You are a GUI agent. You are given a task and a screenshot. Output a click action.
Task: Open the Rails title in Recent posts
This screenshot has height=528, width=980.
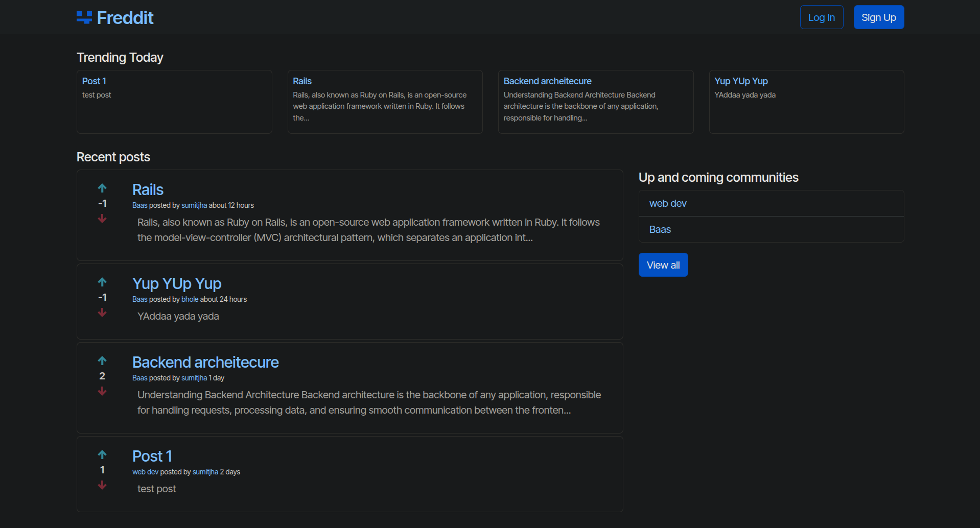pyautogui.click(x=148, y=190)
